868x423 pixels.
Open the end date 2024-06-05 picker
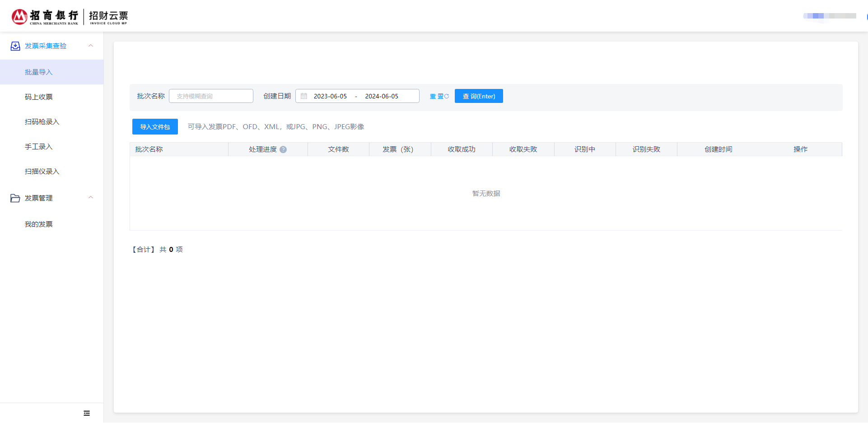[382, 96]
